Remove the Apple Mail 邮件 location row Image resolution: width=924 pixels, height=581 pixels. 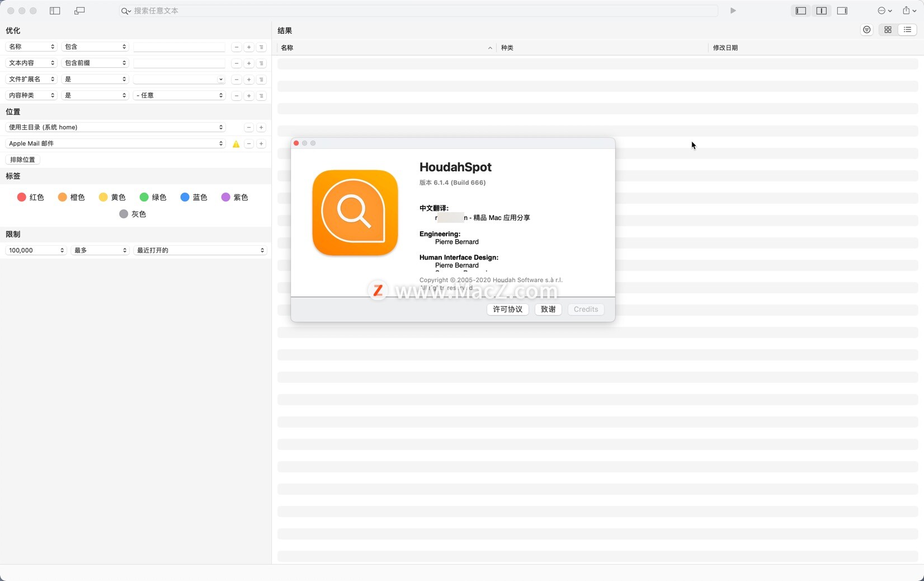coord(249,144)
